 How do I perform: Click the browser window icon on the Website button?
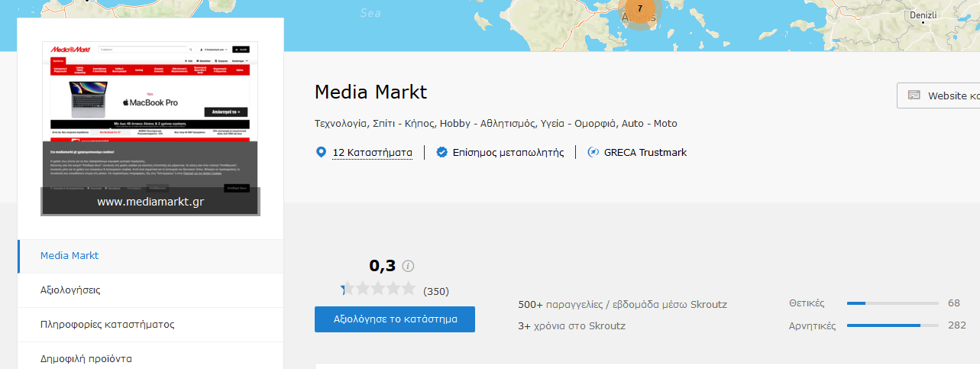pos(914,95)
